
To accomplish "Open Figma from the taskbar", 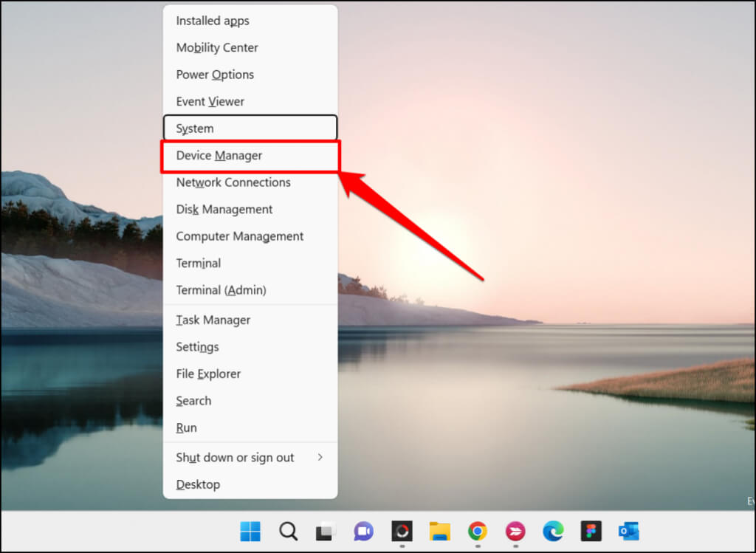I will (591, 532).
